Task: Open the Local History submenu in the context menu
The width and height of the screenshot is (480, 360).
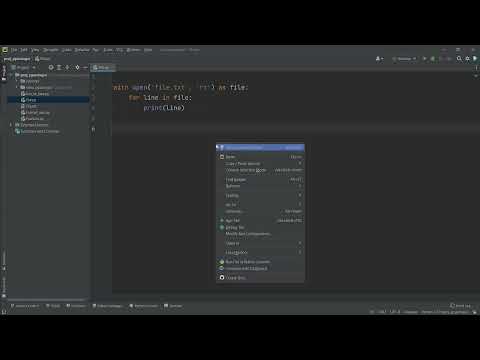Action: point(260,253)
